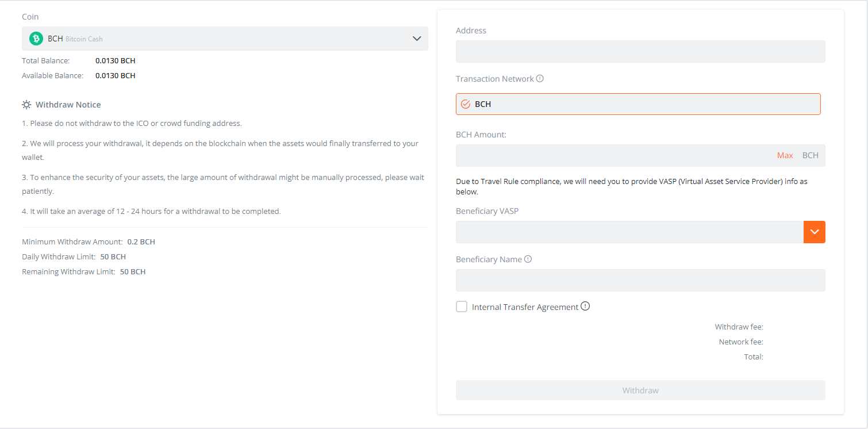Viewport: 868px width, 429px height.
Task: Click the disabled Withdraw button
Action: pos(640,390)
